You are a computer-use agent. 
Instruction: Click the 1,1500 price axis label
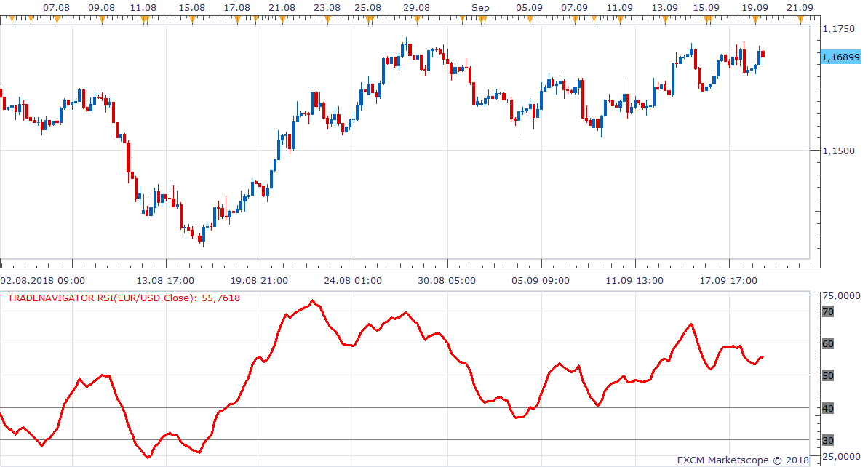[838, 151]
